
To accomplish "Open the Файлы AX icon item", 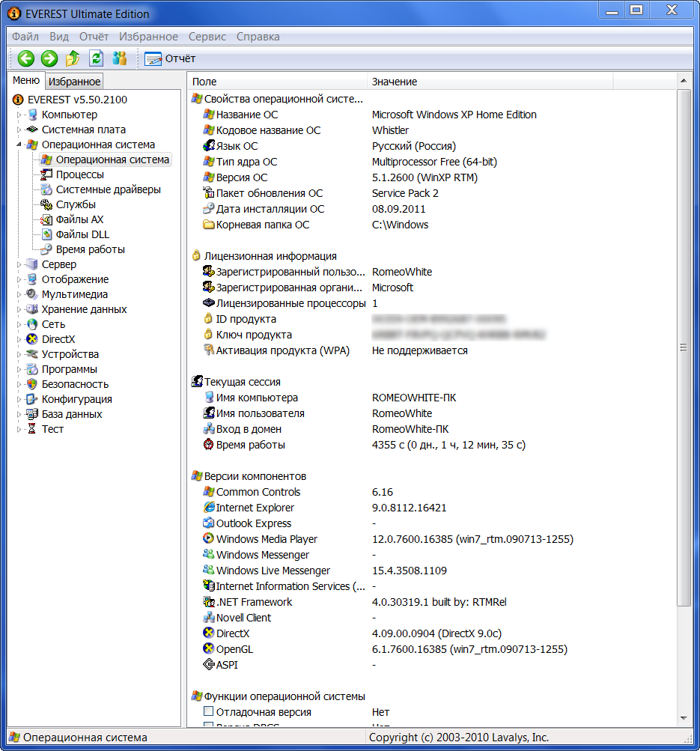I will coord(46,219).
